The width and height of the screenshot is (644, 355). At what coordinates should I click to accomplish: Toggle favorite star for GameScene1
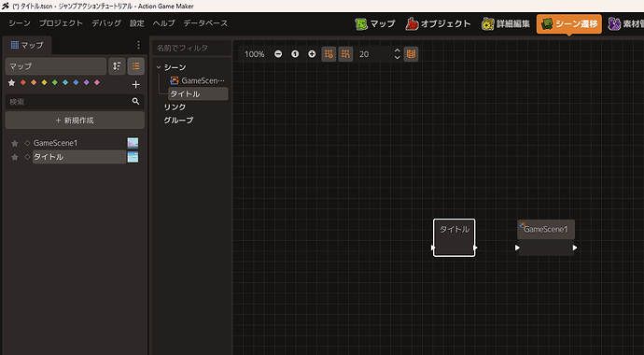15,143
